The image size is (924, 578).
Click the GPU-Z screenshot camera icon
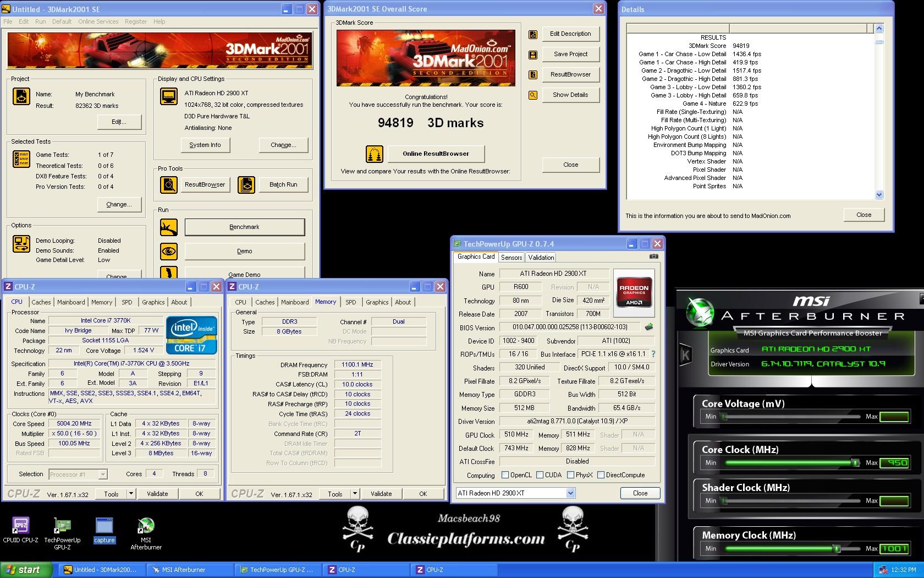point(653,257)
